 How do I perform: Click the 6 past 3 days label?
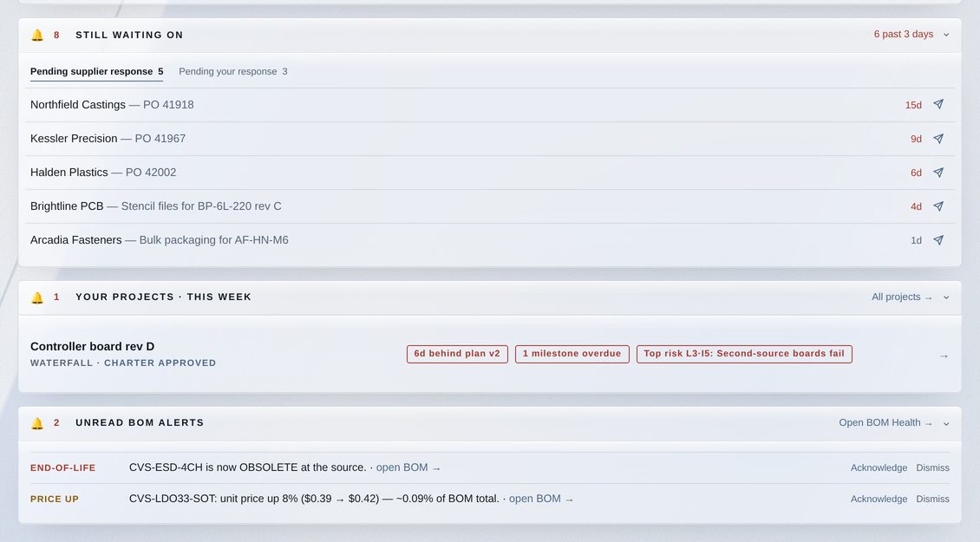click(903, 35)
